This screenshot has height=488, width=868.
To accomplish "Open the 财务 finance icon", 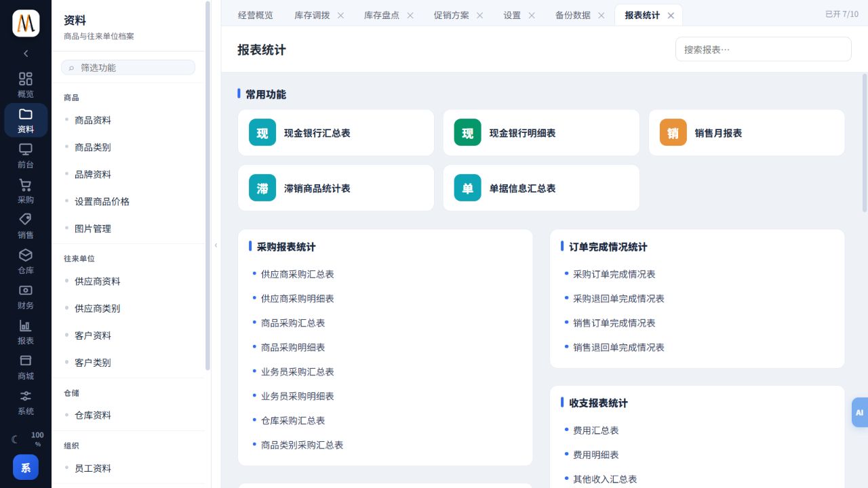I will click(26, 297).
